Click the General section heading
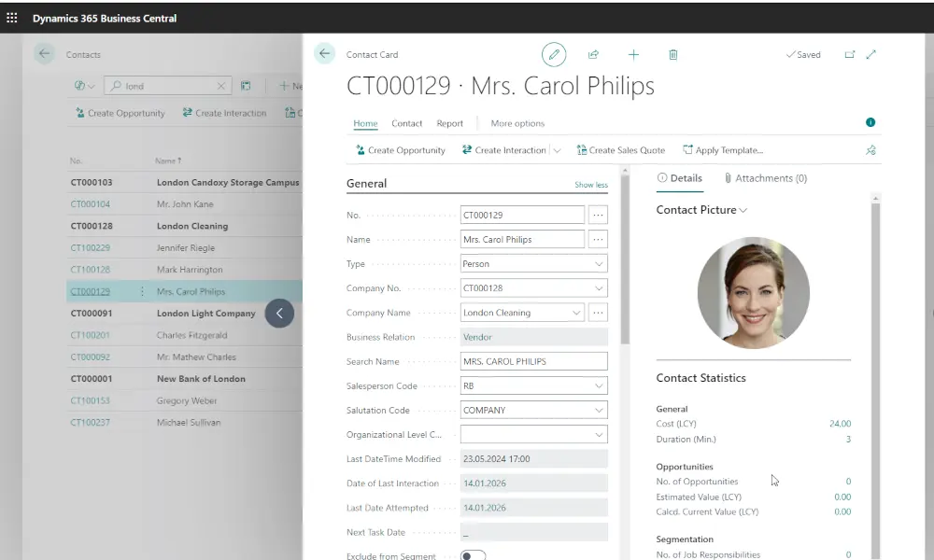The image size is (934, 560). click(x=366, y=183)
